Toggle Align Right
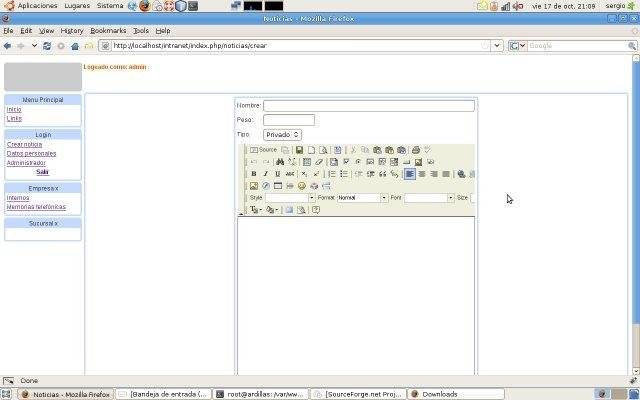The height and width of the screenshot is (400, 640). [434, 174]
